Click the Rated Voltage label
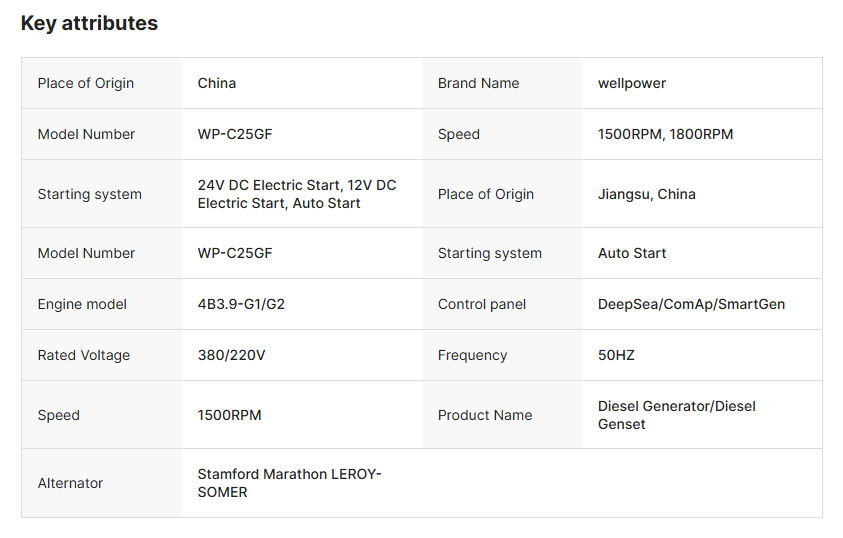The width and height of the screenshot is (843, 538). [x=84, y=355]
